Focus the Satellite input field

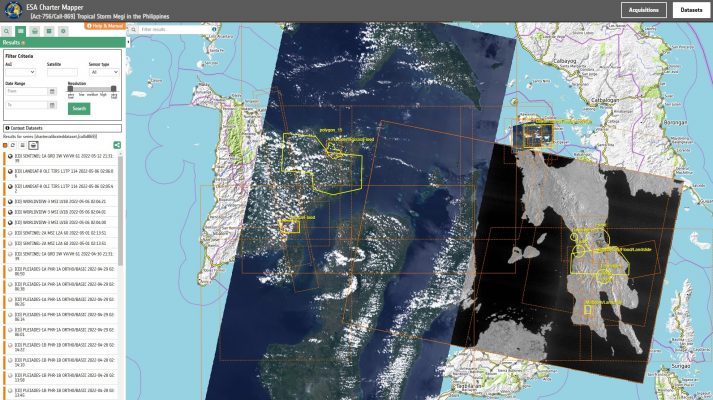[x=62, y=72]
